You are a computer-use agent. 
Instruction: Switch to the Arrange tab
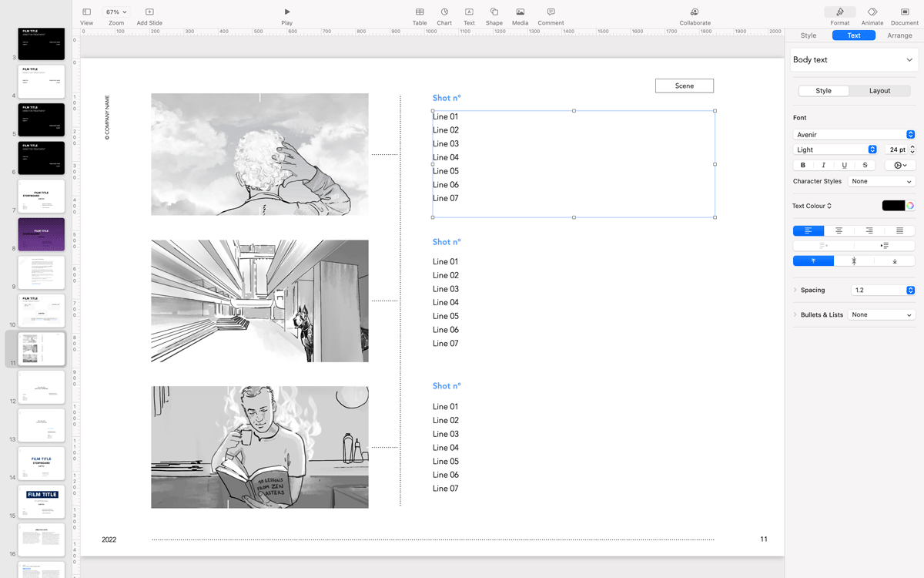coord(899,35)
